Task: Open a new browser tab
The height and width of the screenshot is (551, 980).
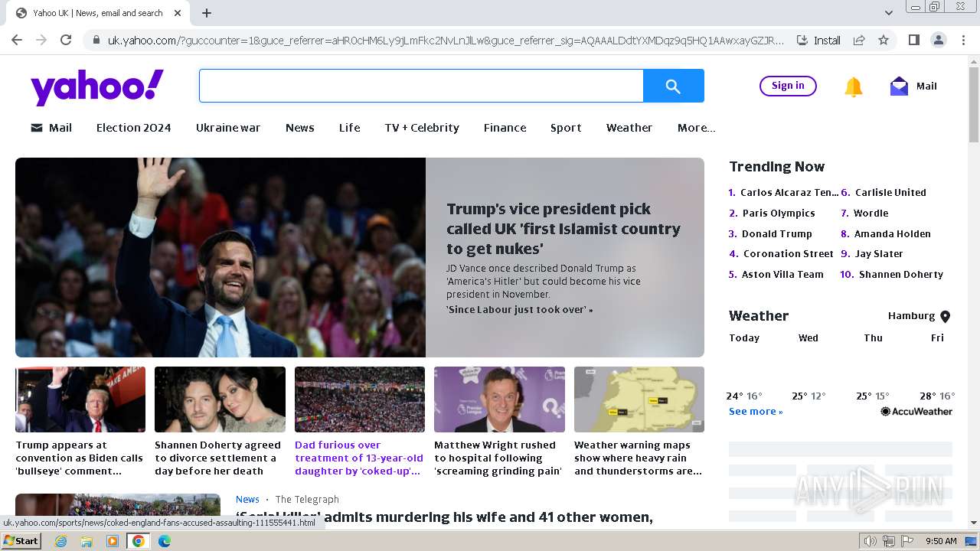Action: (x=207, y=13)
